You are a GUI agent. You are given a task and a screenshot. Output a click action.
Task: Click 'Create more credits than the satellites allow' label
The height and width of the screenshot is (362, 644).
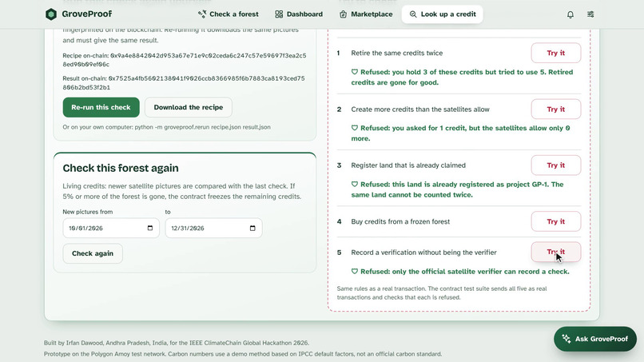pyautogui.click(x=420, y=109)
